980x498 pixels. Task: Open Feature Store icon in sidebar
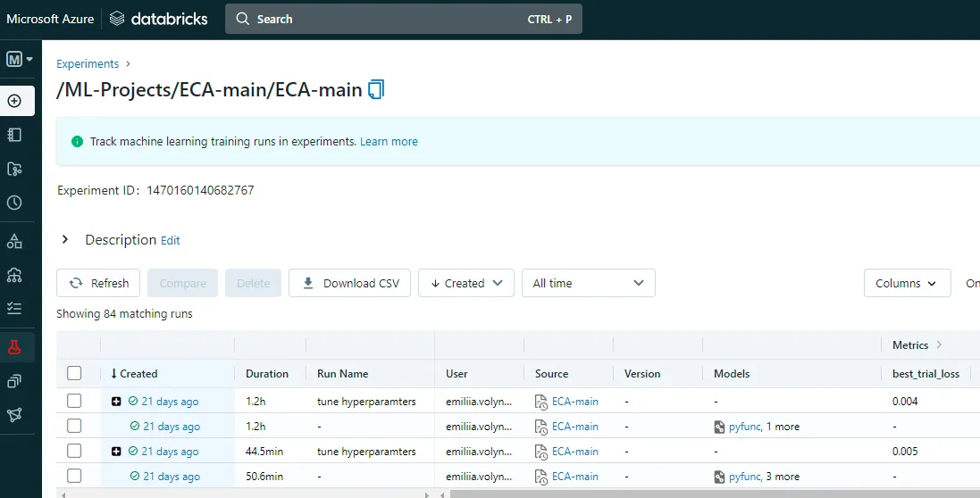pyautogui.click(x=14, y=381)
